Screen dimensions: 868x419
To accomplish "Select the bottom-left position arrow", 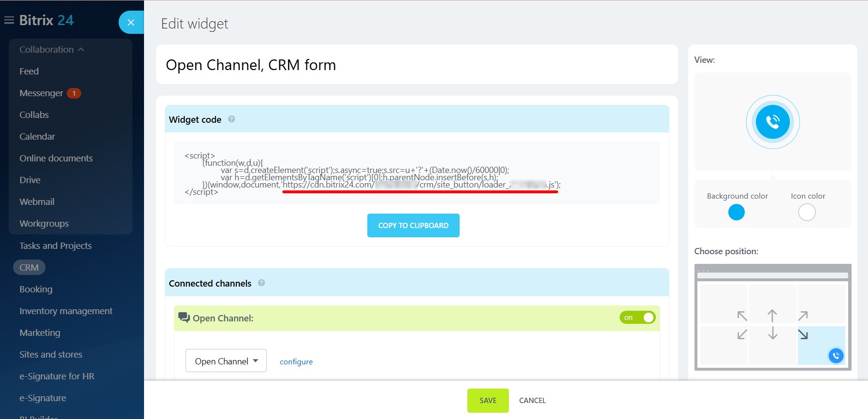I will 742,334.
